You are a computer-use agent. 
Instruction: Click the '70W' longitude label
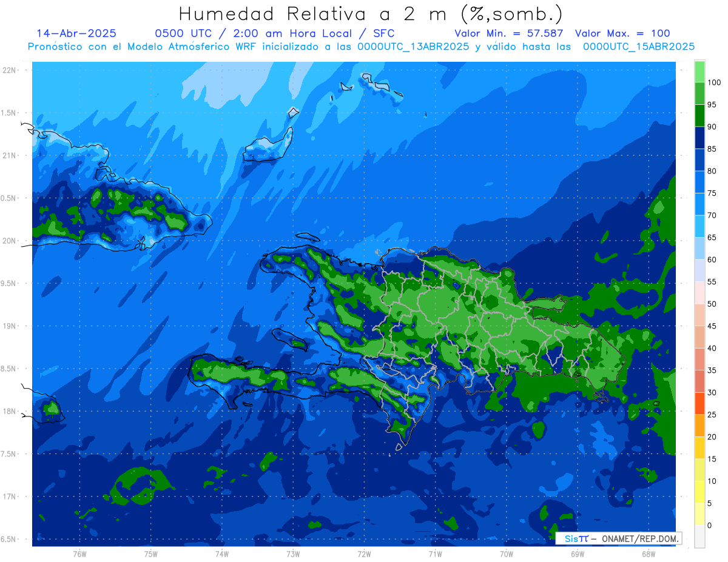[507, 554]
